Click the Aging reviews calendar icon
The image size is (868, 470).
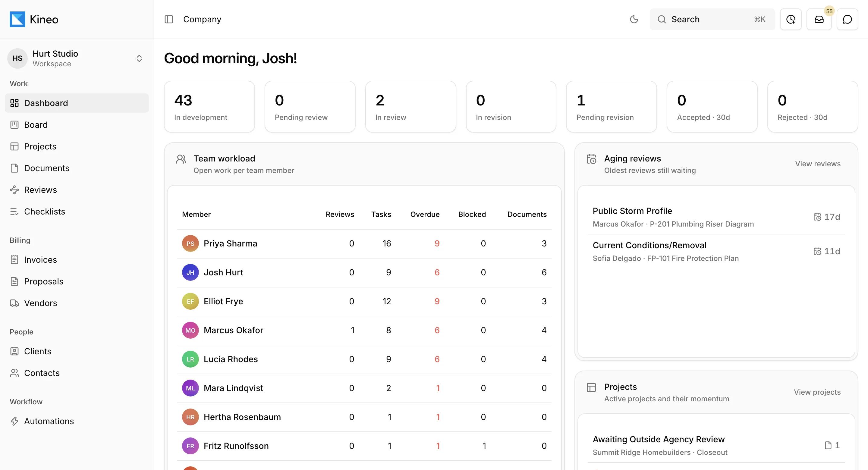coord(591,159)
